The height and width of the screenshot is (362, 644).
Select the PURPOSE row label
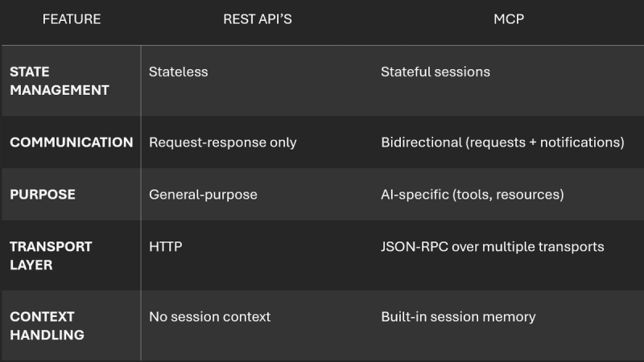[x=43, y=195]
